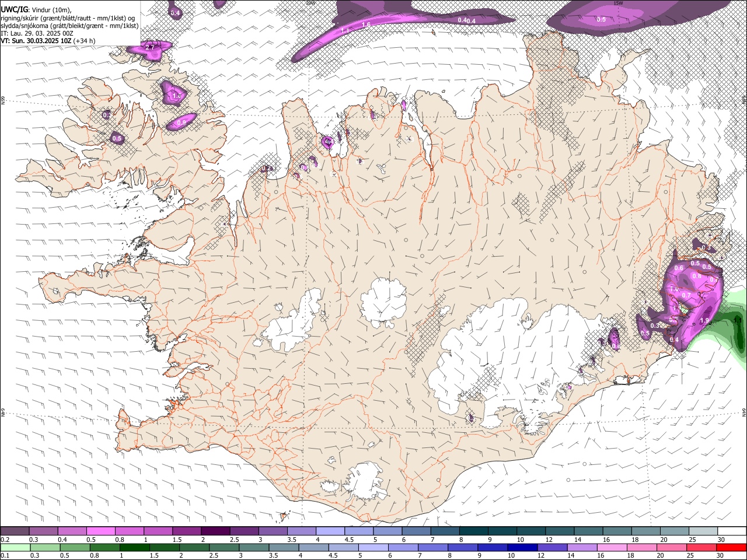The image size is (747, 560).
Task: Click the '10' value under the upper scale
Action: click(519, 540)
